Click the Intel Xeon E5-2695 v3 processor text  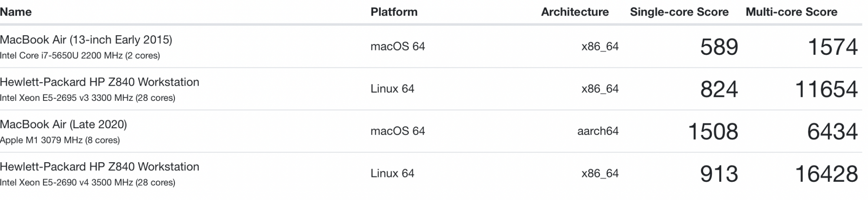coord(87,98)
